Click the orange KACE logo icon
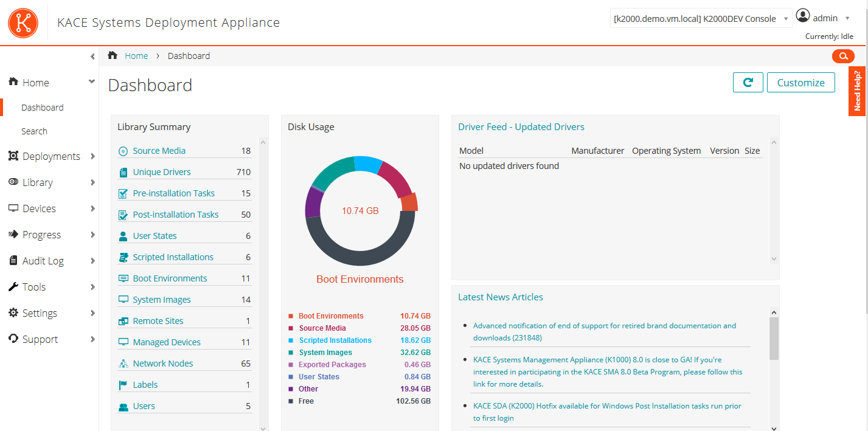The width and height of the screenshot is (868, 431). [x=23, y=23]
